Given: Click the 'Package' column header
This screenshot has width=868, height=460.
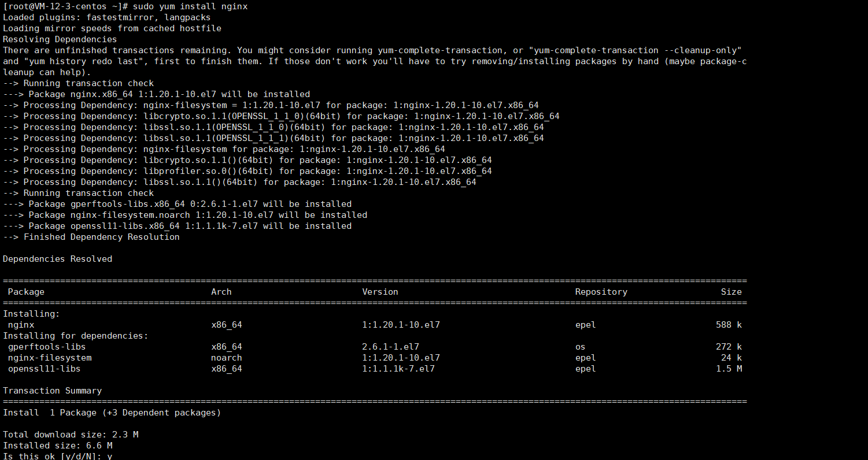Looking at the screenshot, I should 26,292.
